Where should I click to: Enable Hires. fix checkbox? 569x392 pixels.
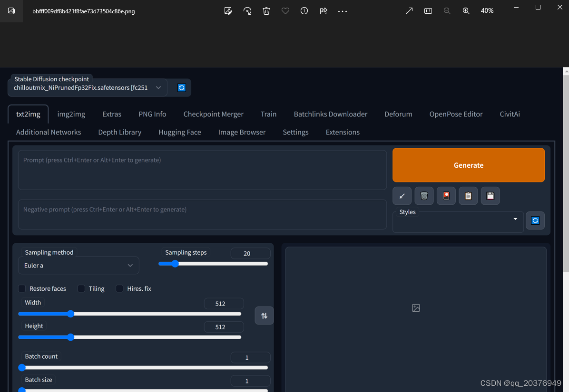click(x=119, y=289)
